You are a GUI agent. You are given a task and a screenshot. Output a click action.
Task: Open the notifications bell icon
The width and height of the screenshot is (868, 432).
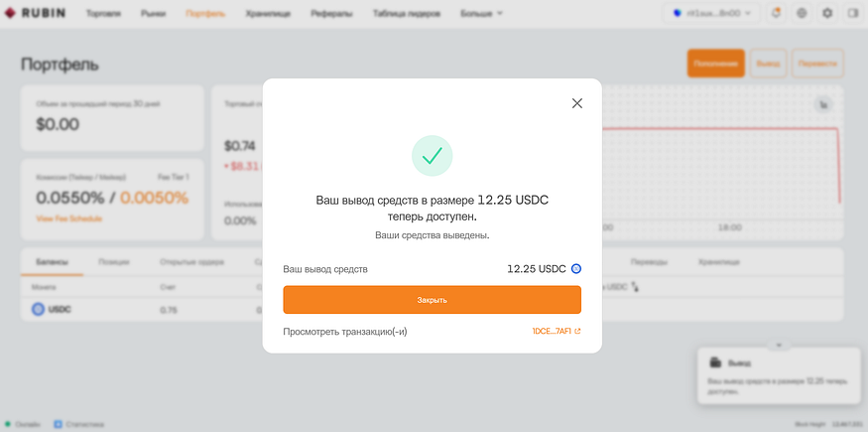point(776,14)
